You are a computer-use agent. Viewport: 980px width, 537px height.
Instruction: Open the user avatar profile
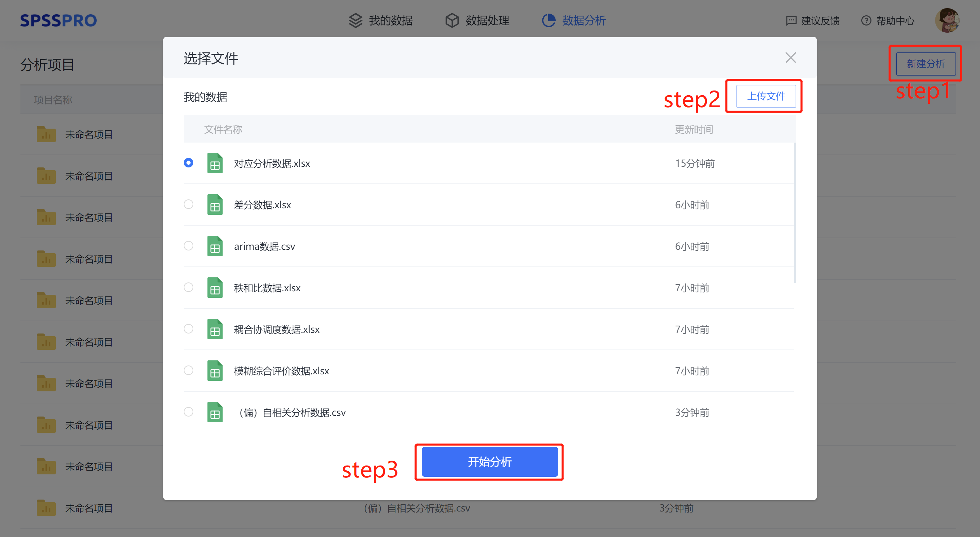click(947, 20)
